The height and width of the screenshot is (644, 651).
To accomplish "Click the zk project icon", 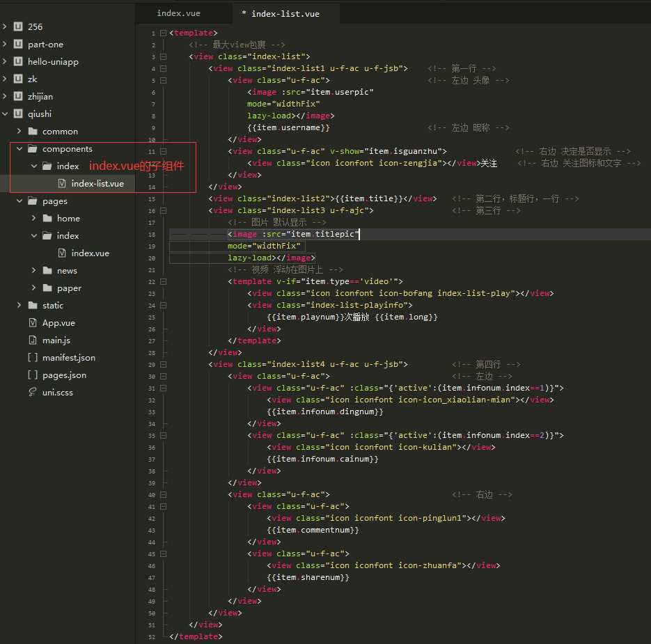I will pos(18,79).
